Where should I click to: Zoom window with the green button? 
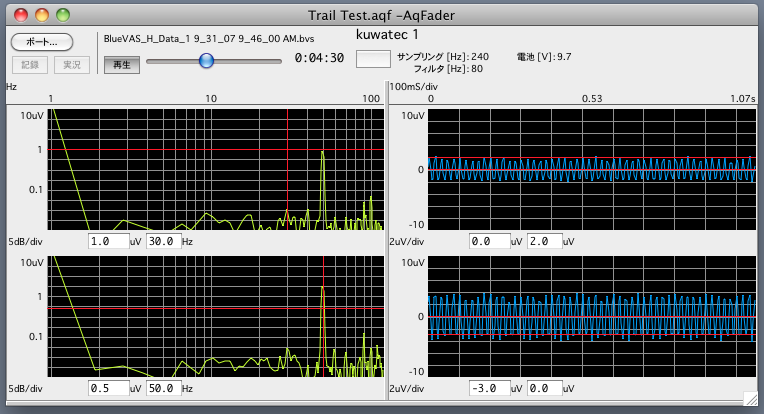(x=63, y=15)
